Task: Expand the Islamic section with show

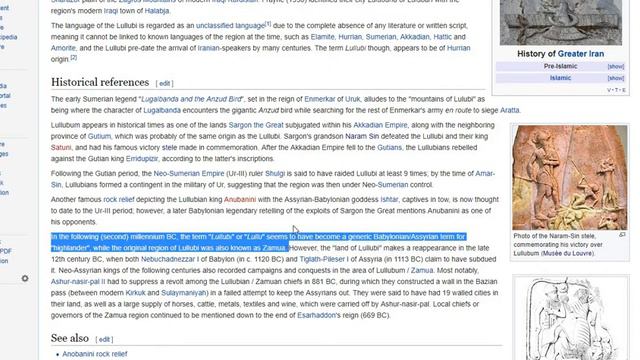Action: pyautogui.click(x=616, y=78)
